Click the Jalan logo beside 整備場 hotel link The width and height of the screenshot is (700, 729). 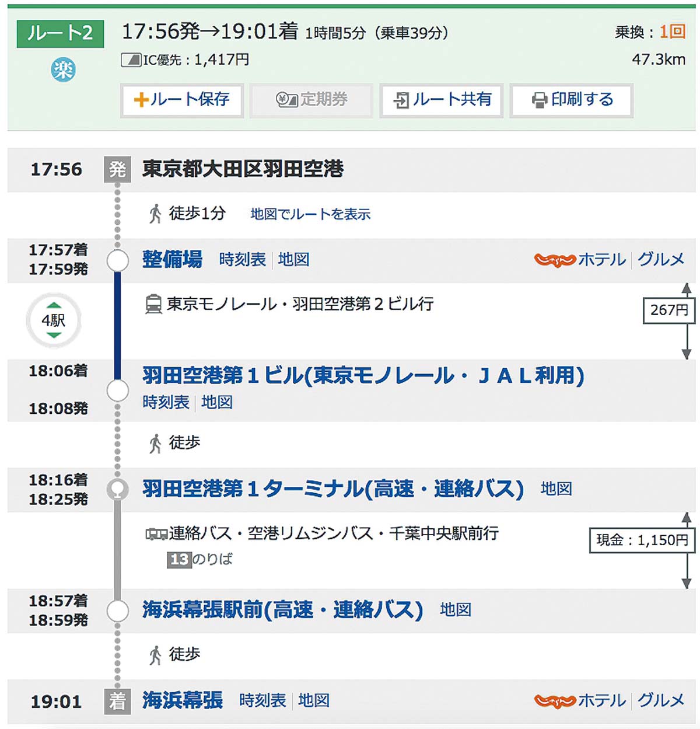(554, 260)
